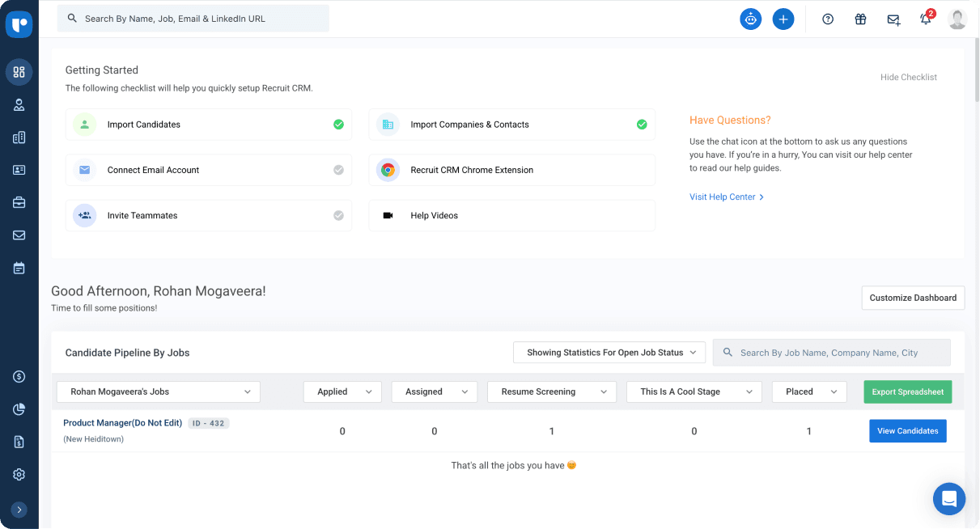Open the Calendar icon in sidebar
Image resolution: width=980 pixels, height=529 pixels.
(x=19, y=269)
